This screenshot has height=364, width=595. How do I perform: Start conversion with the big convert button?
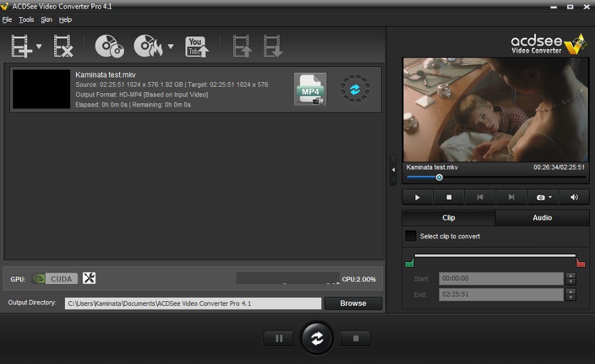[317, 338]
